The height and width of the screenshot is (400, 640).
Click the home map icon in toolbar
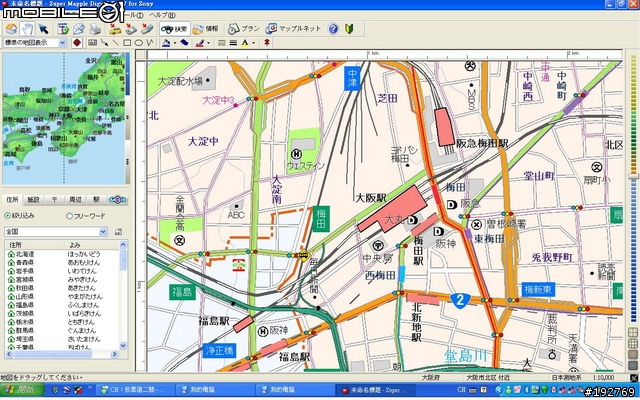[x=11, y=29]
